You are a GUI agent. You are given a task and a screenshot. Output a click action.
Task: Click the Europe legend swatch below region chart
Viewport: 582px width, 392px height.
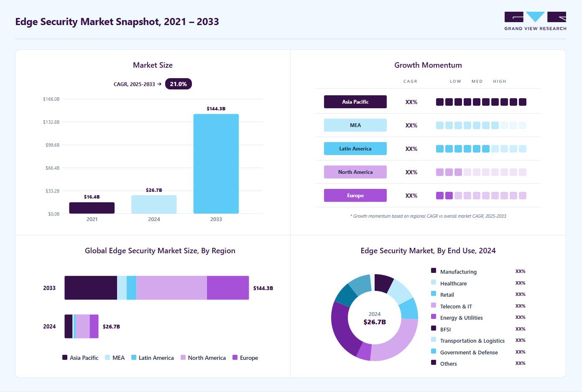235,357
